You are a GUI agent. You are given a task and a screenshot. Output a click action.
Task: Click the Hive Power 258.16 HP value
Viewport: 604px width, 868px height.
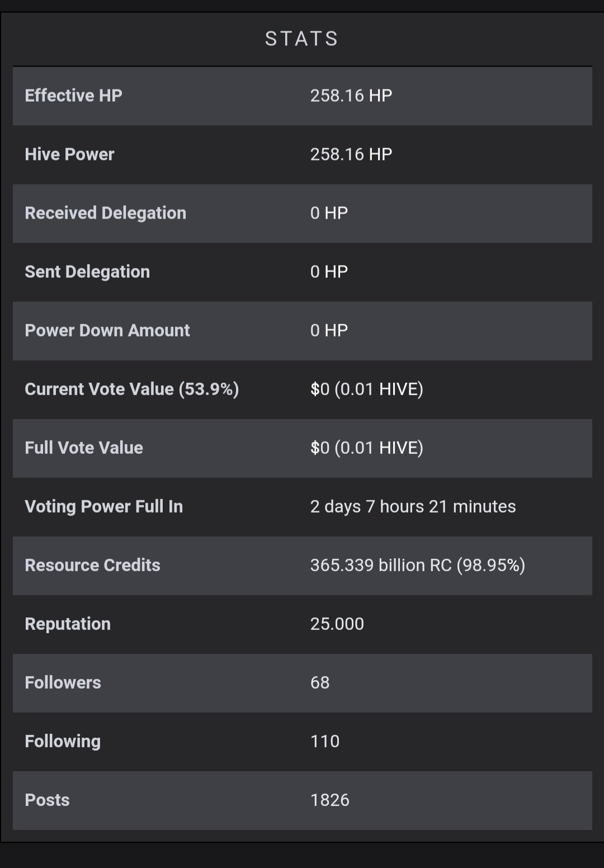click(x=351, y=154)
